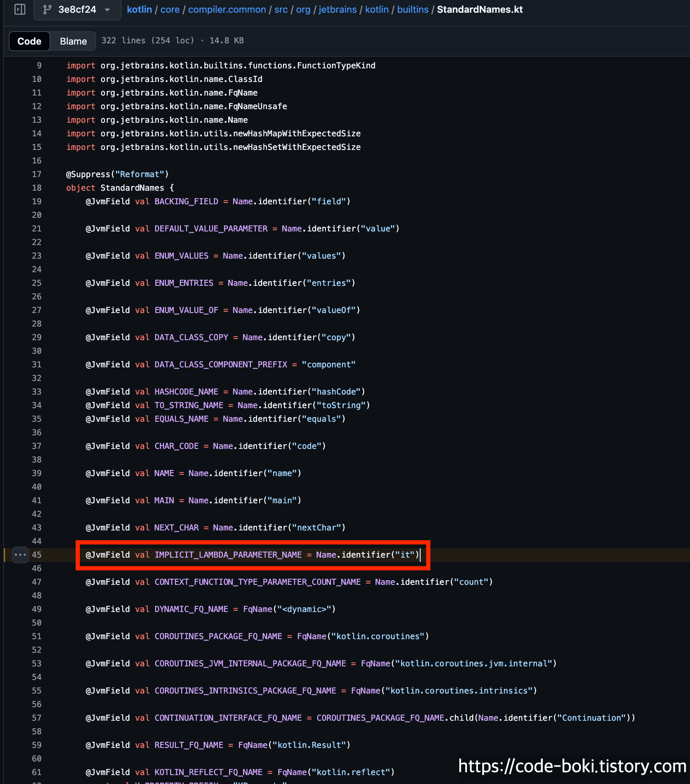The height and width of the screenshot is (784, 690).
Task: Click the COROUTINES_JVM_INTERNAL_PACKAGE_FQ_NAME constant
Action: [x=250, y=663]
